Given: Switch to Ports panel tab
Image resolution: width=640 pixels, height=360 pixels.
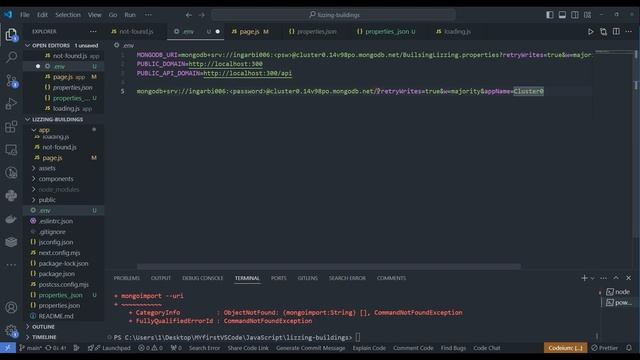Looking at the screenshot, I should pos(279,278).
